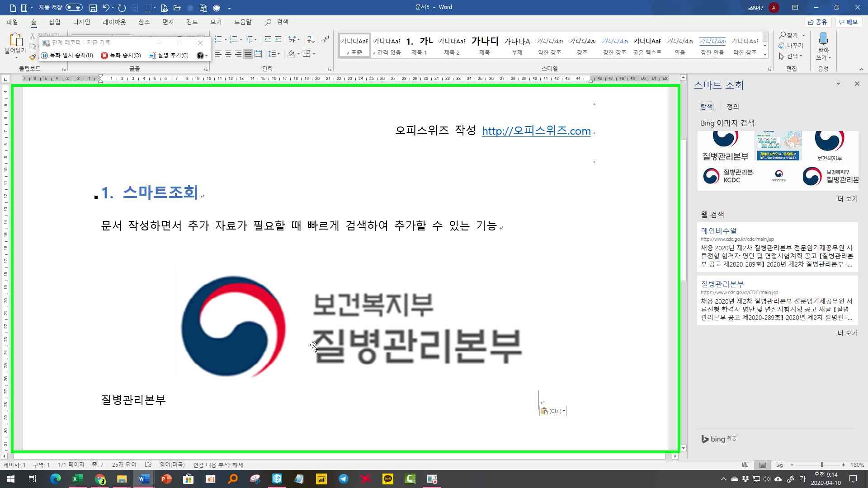This screenshot has width=868, height=488.
Task: Open paste options (Ctrl) dropdown
Action: (x=553, y=411)
